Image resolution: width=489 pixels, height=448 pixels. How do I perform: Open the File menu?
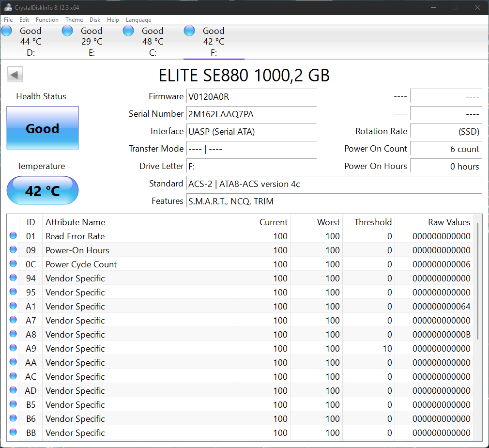tap(8, 20)
